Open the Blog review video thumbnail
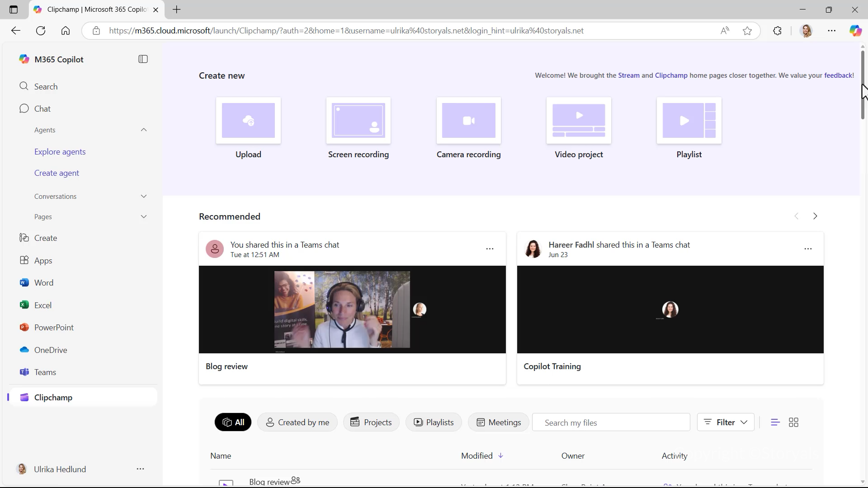Image resolution: width=868 pixels, height=488 pixels. pyautogui.click(x=352, y=309)
